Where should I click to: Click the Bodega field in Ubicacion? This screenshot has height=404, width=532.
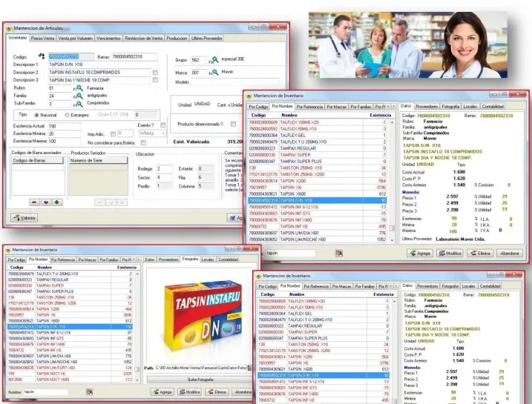pos(165,168)
